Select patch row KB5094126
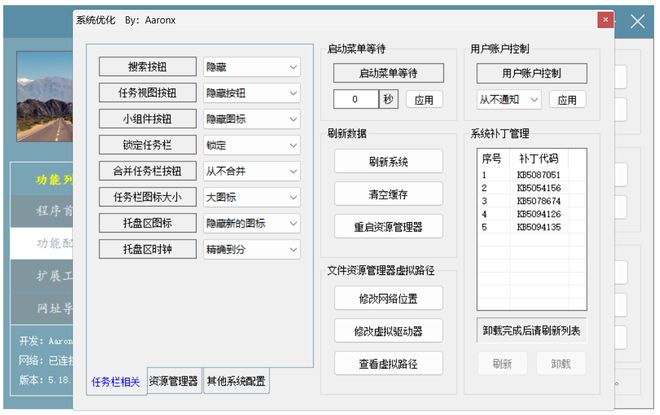This screenshot has height=415, width=660. (531, 214)
